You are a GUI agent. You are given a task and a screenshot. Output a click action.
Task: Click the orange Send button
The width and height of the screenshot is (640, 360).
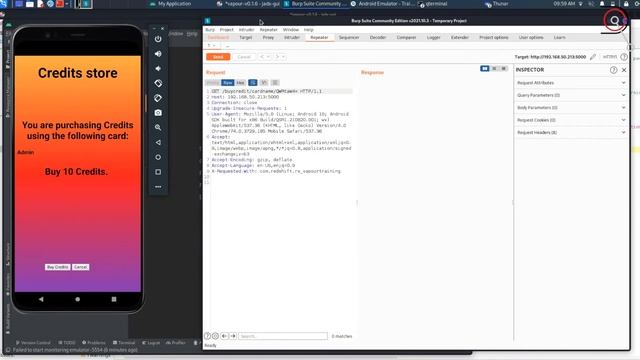(218, 57)
